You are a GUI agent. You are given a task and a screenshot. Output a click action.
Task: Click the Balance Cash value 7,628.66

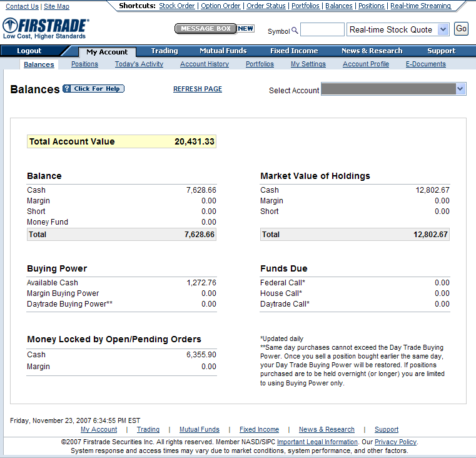click(201, 190)
